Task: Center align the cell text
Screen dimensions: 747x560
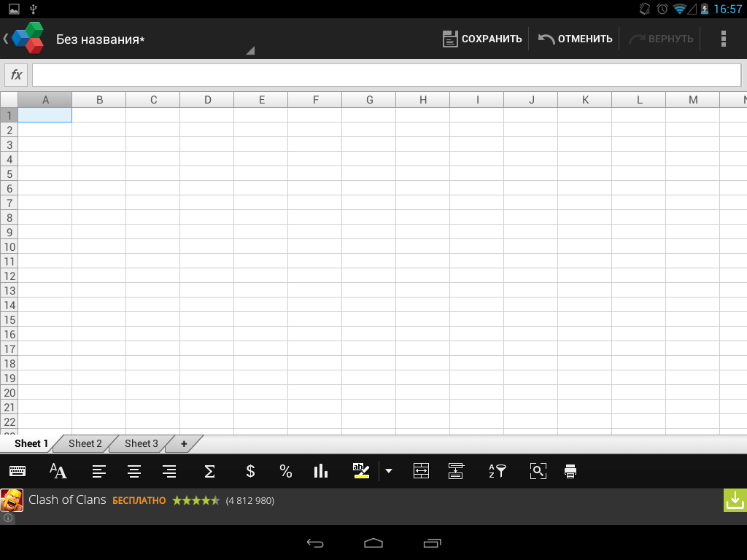Action: tap(134, 472)
